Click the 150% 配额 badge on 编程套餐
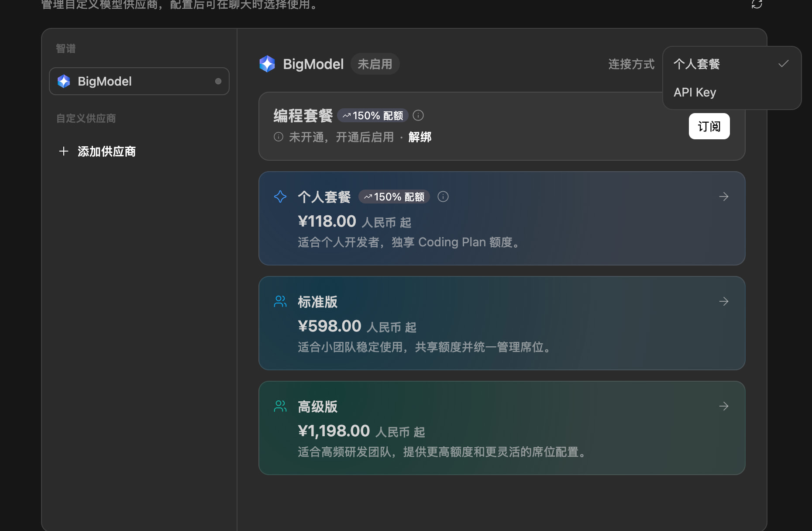812x531 pixels. (373, 116)
